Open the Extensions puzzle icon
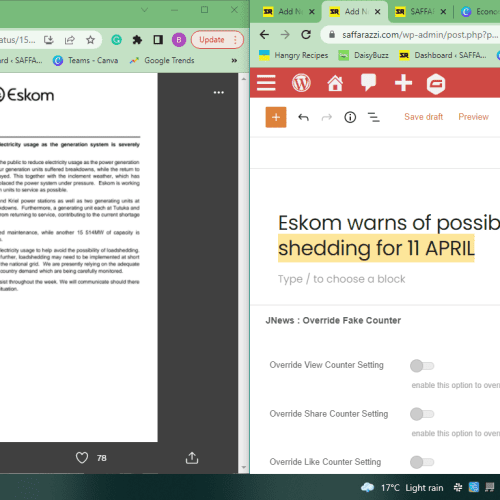 [137, 40]
